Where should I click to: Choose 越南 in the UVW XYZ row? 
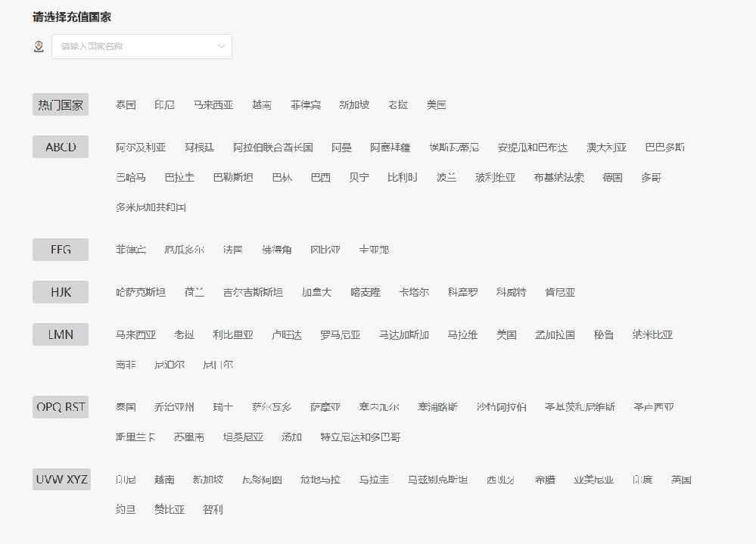pos(164,480)
